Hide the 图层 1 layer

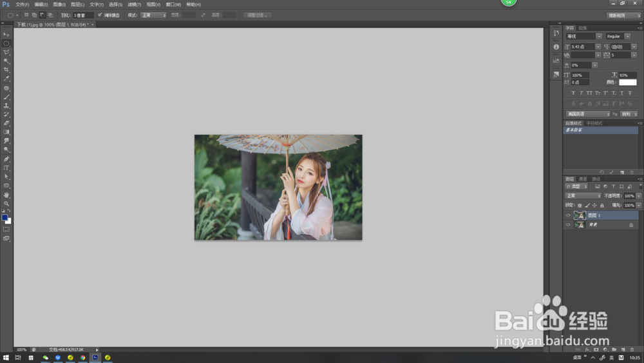point(568,215)
